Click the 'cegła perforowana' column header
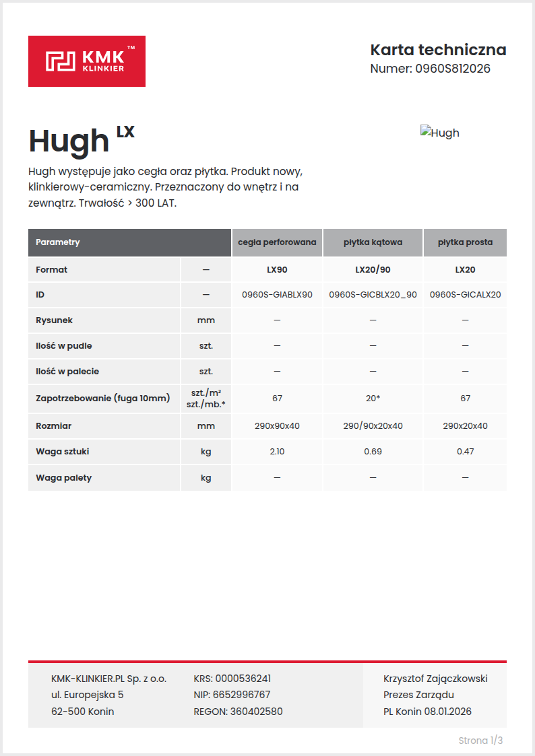This screenshot has width=535, height=756. (x=277, y=242)
